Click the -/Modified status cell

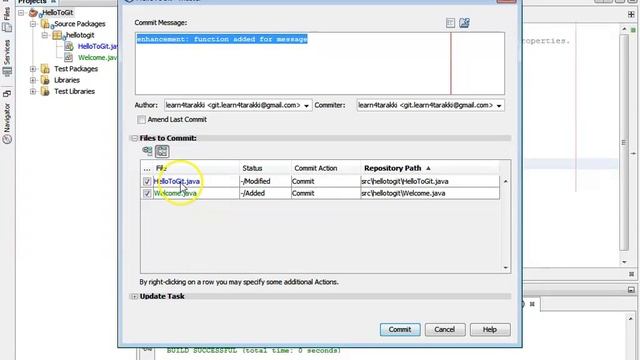[265, 182]
